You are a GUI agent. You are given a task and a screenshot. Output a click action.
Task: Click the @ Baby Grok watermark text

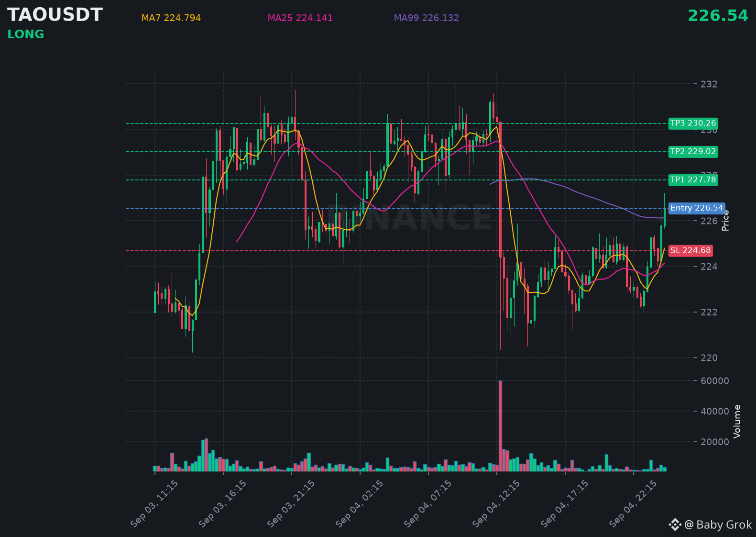coord(718,525)
